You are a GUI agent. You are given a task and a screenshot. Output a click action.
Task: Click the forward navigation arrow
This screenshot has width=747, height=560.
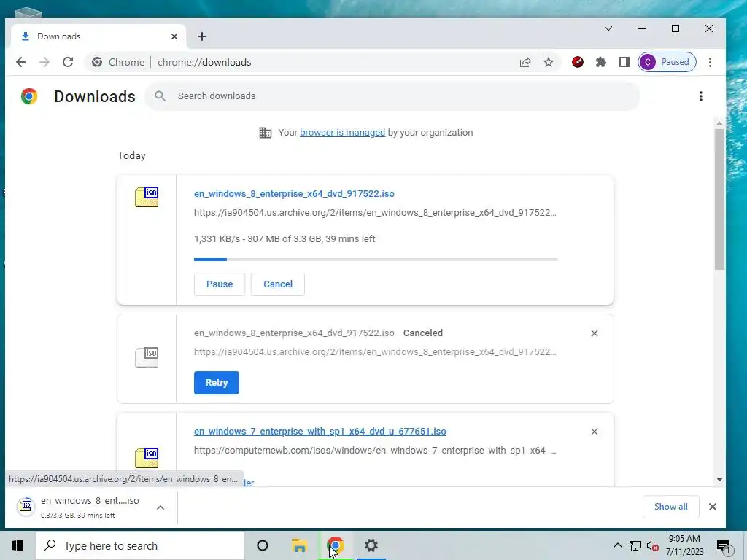click(44, 63)
